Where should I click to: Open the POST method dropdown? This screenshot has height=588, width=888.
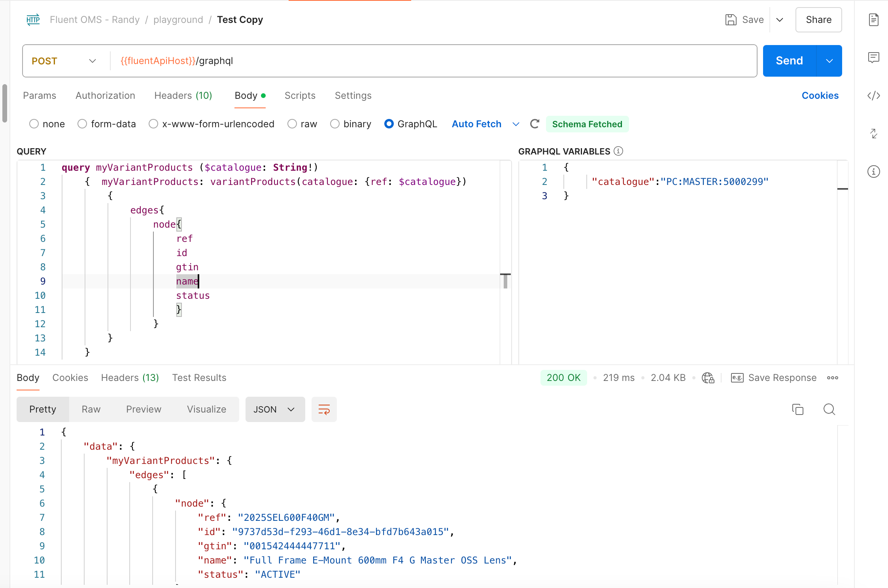click(64, 61)
